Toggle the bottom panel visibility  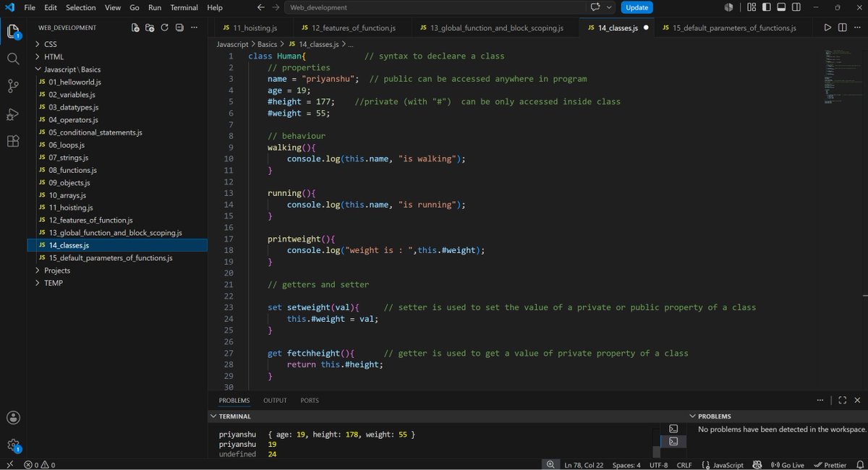(781, 7)
